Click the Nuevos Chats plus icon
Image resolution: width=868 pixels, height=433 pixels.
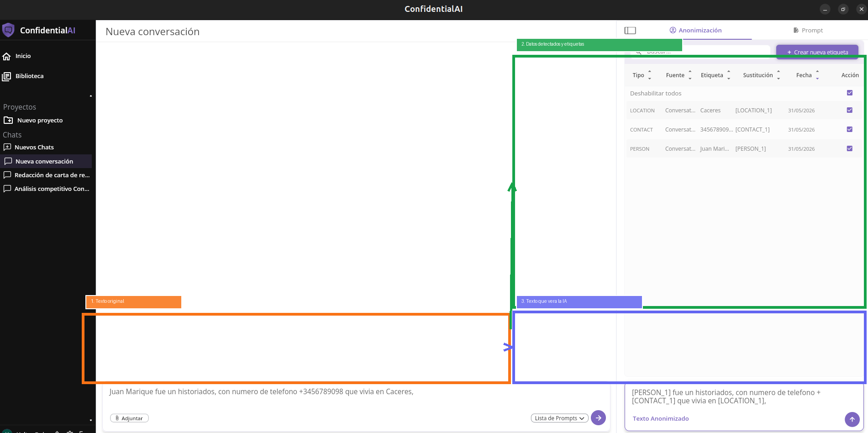[7, 147]
